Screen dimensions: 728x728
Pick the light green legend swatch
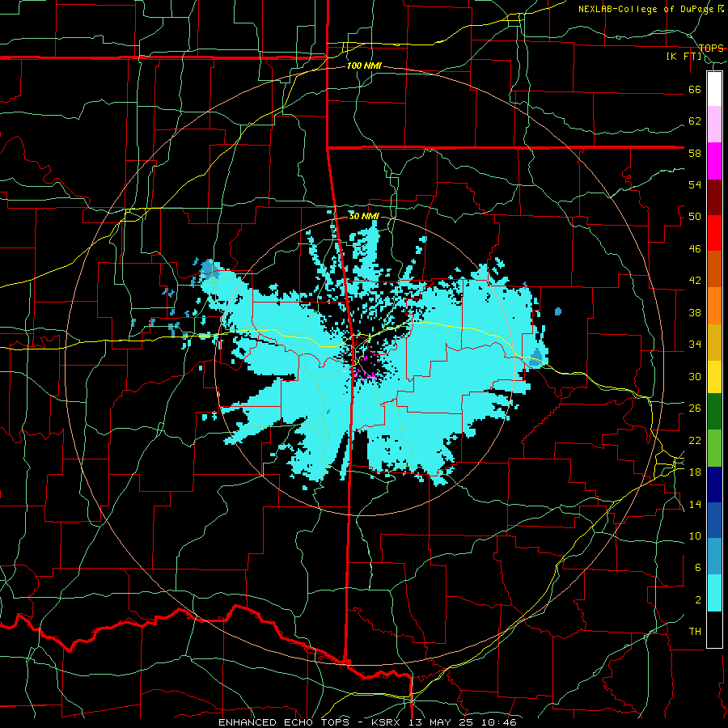click(x=714, y=447)
